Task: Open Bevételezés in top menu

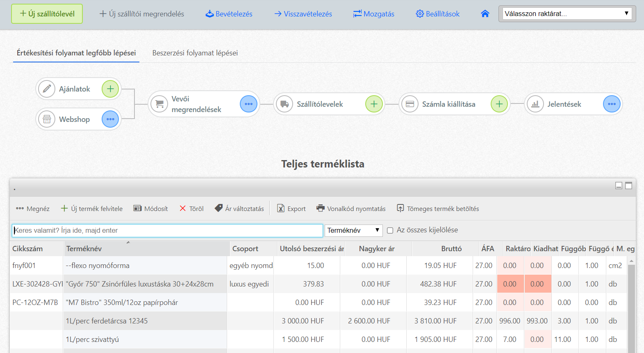Action: point(229,14)
